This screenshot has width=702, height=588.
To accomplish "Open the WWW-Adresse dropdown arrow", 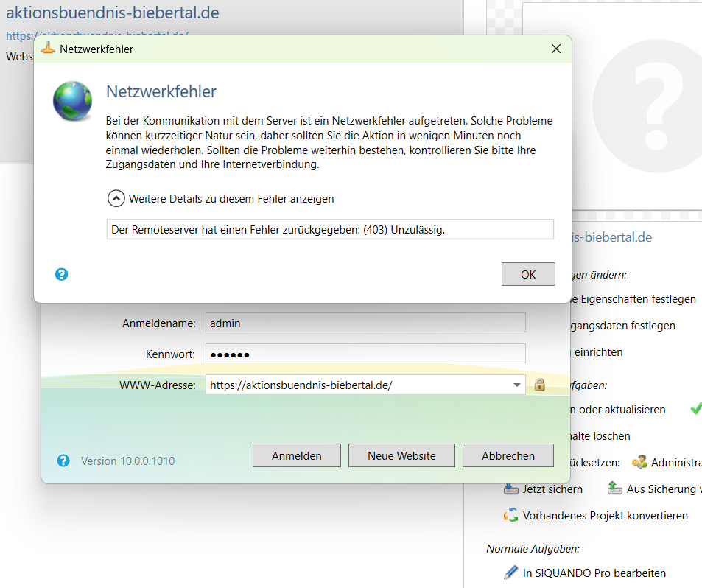I will [x=517, y=385].
